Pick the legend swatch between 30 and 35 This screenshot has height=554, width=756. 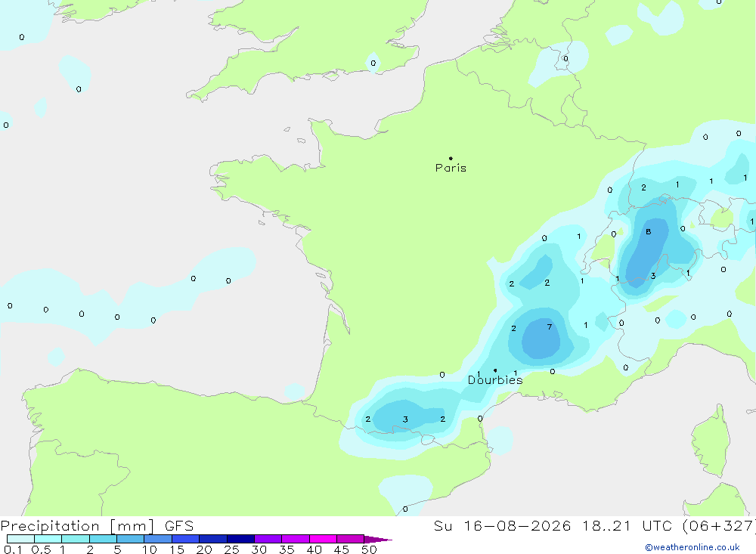(x=268, y=539)
